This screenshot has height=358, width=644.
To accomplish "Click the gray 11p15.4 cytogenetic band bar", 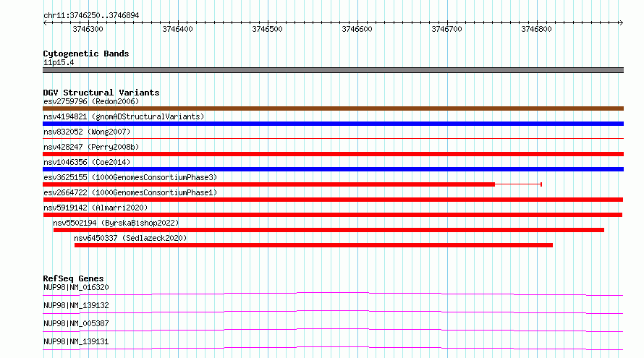I will pos(333,70).
